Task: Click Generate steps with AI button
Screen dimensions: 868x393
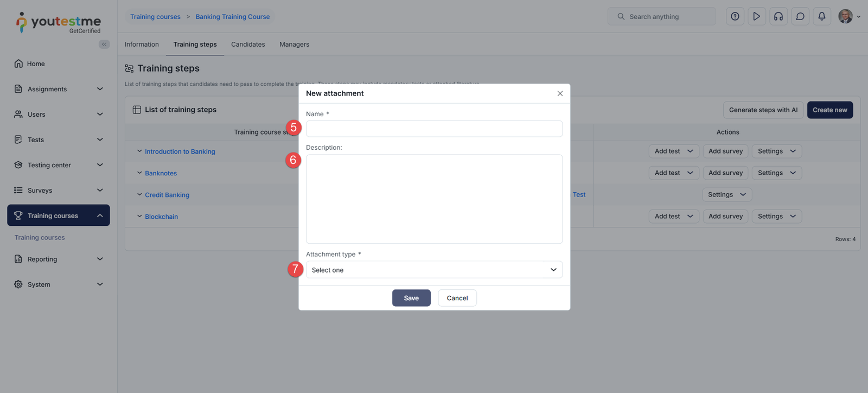Action: click(x=763, y=110)
